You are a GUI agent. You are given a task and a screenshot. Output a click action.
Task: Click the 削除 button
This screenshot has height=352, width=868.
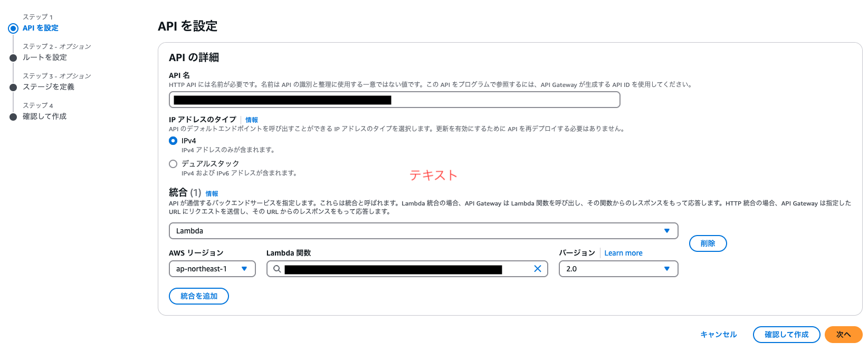pos(708,243)
